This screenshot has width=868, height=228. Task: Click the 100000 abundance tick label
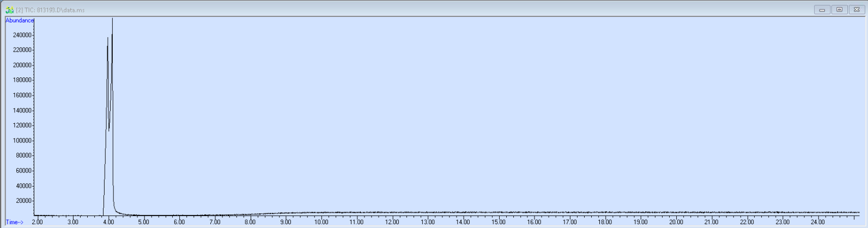point(22,141)
